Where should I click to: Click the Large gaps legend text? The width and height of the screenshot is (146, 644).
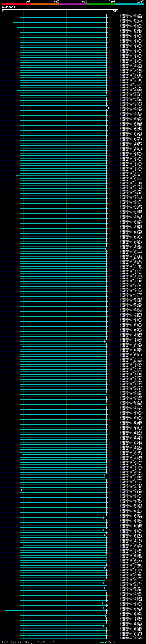point(28,642)
